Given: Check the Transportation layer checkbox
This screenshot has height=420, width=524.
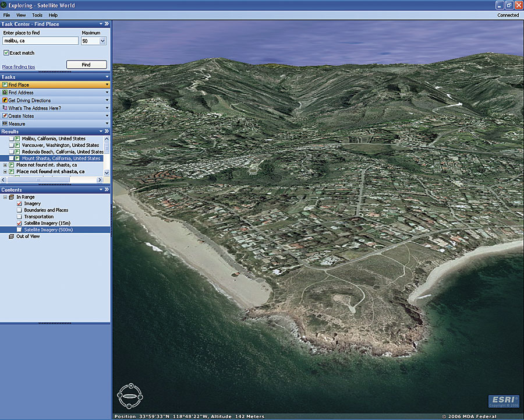Looking at the screenshot, I should tap(19, 217).
